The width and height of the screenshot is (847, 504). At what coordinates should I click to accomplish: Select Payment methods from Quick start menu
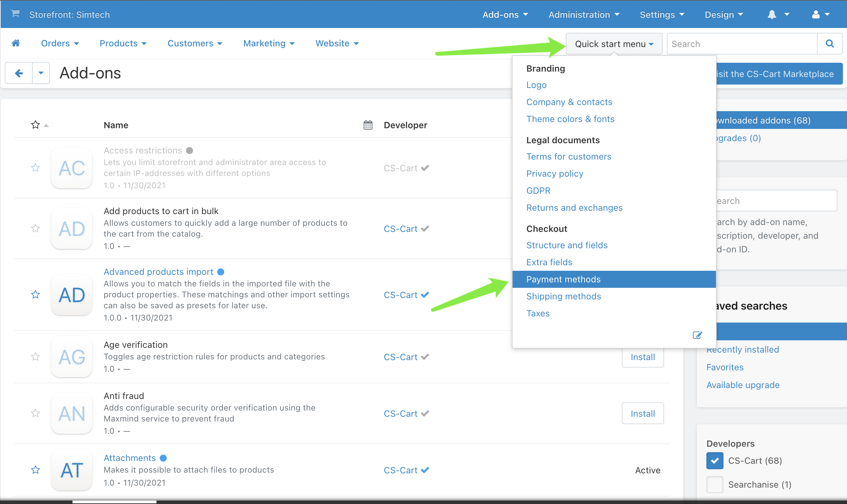562,279
